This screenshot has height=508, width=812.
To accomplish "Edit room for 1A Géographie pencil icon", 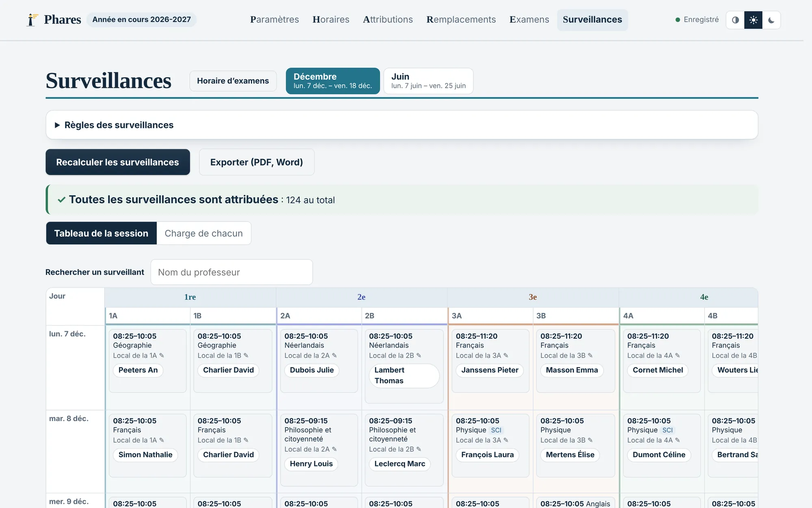I will click(162, 355).
